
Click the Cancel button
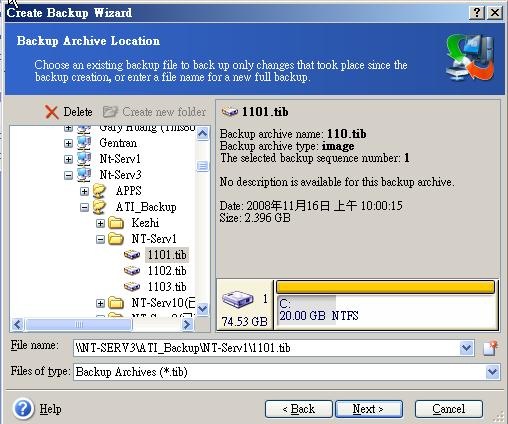click(x=449, y=409)
